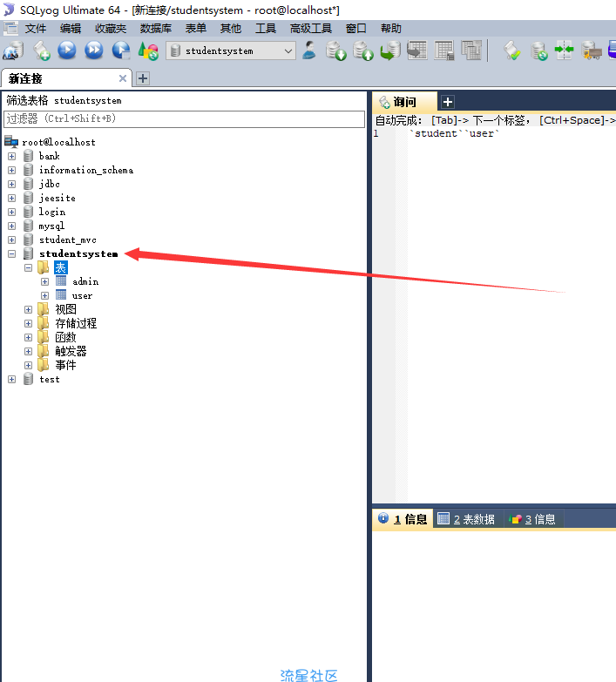Open the 数据库 menu
This screenshot has width=616, height=682.
(x=156, y=29)
